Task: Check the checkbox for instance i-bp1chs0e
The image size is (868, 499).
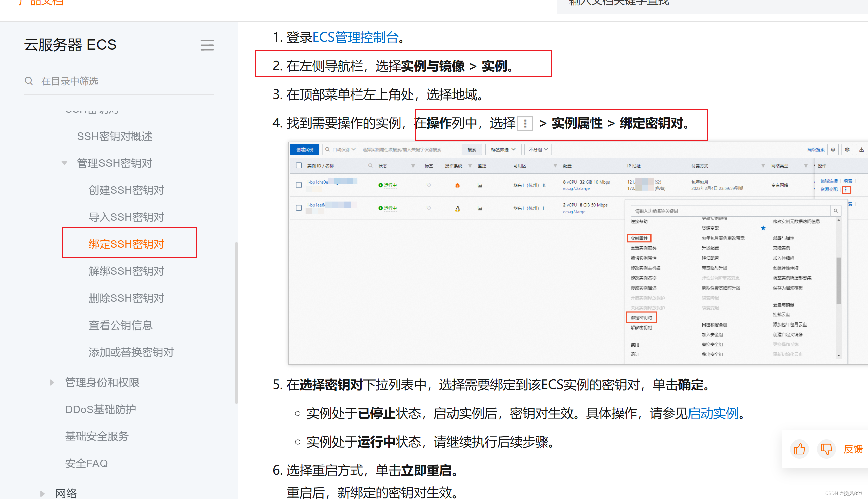Action: (x=299, y=185)
